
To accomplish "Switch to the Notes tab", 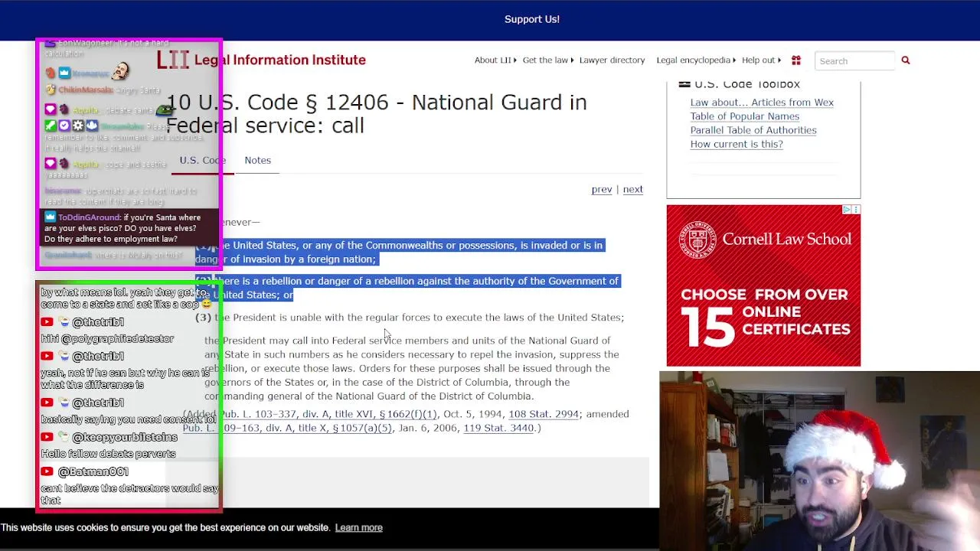I will click(x=257, y=160).
